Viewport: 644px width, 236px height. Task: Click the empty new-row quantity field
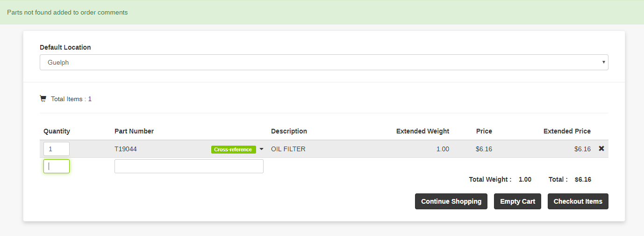point(57,166)
